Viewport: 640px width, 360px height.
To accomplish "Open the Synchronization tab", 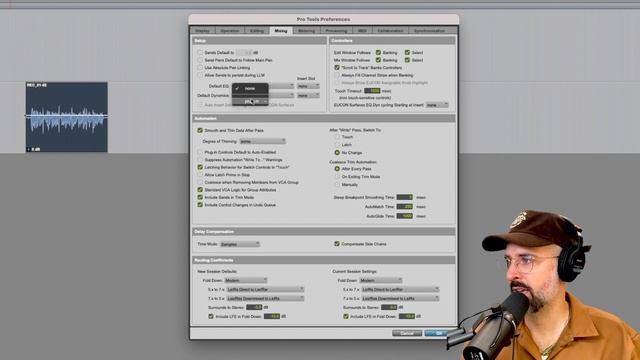I will click(429, 31).
